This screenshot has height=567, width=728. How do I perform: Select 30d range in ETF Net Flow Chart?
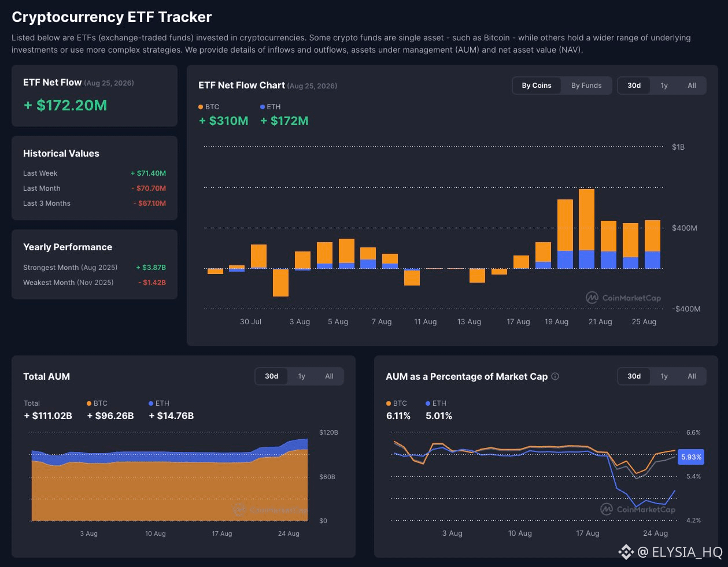click(x=634, y=86)
